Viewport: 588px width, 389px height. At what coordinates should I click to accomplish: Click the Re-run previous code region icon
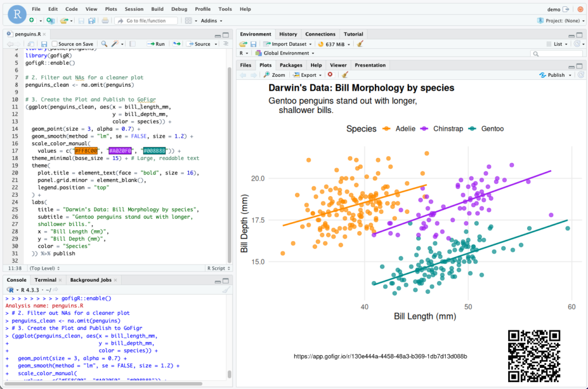click(177, 44)
